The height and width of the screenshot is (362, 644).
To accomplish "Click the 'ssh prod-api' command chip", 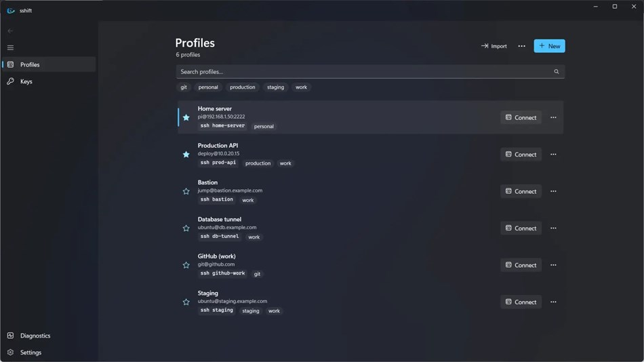I will click(218, 163).
